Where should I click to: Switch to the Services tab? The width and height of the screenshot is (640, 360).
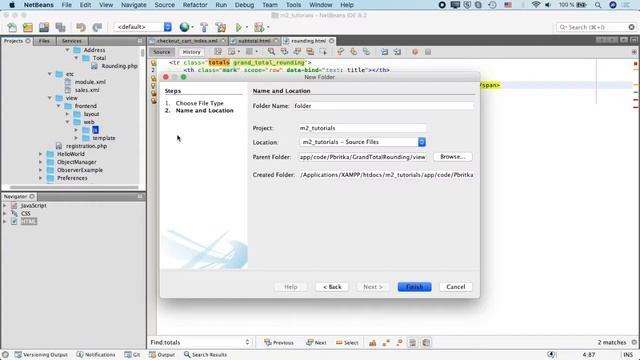coord(72,41)
